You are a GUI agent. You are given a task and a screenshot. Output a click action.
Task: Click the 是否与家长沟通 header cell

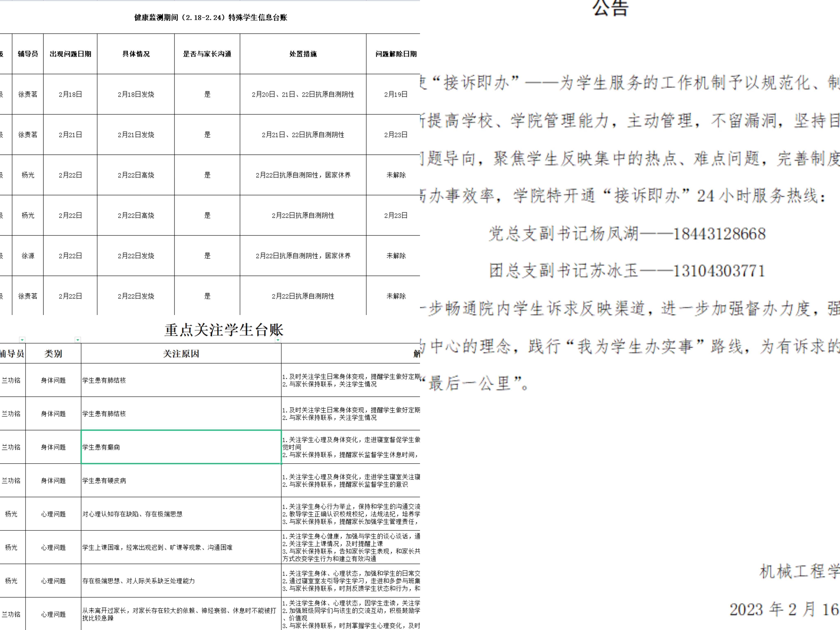(x=207, y=54)
